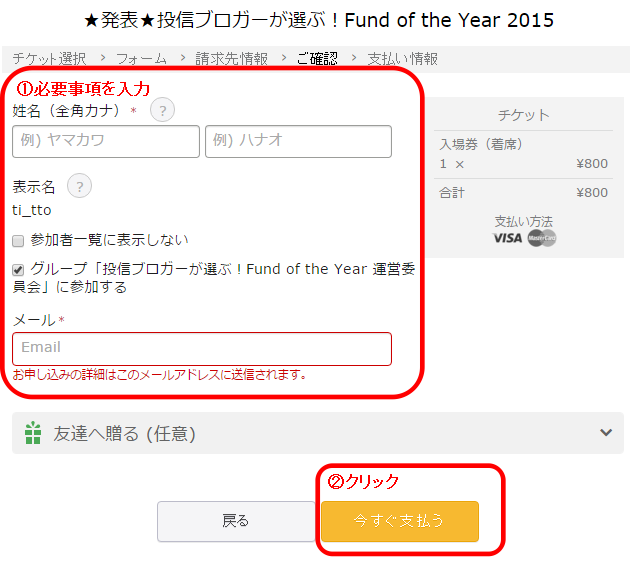Click help icon next to 表示名 label
This screenshot has height=561, width=631.
click(x=79, y=186)
